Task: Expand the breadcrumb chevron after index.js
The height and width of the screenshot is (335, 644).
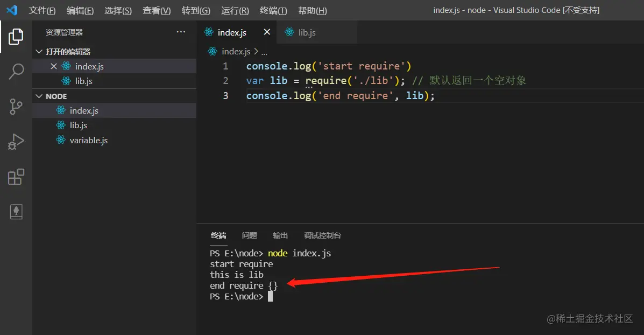Action: [256, 51]
